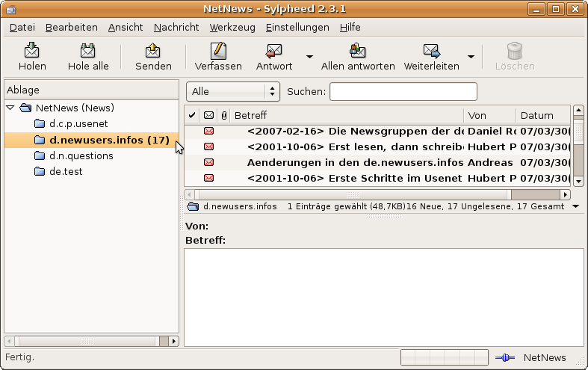Forward message with Weiterleiten icon
588x370 pixels.
(x=432, y=50)
